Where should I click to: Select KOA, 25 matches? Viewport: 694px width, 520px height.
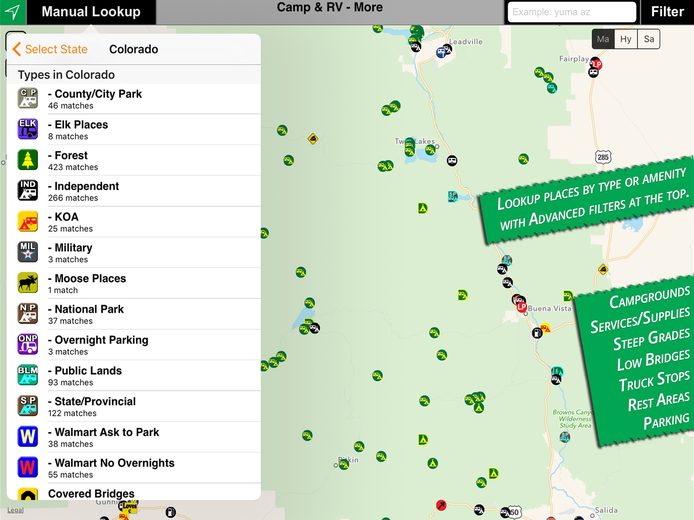134,222
